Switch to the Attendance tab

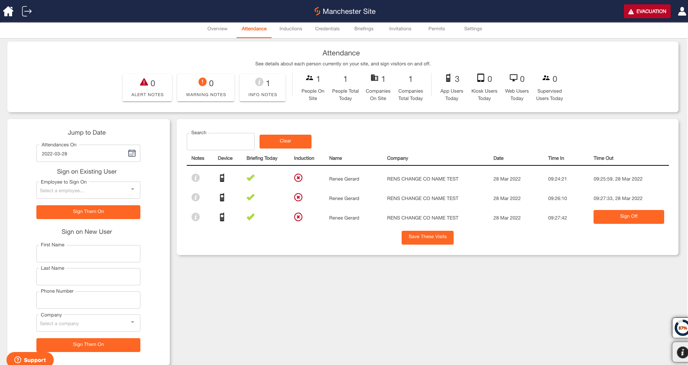click(x=254, y=29)
